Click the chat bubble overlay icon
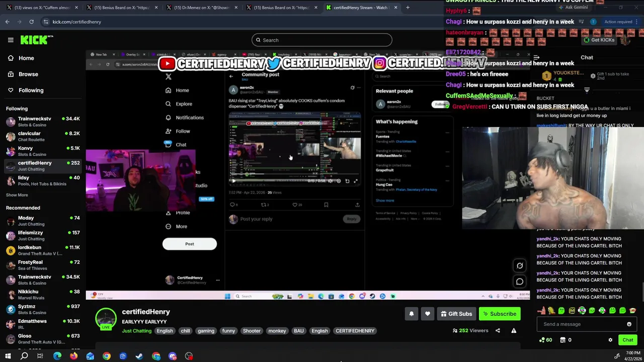This screenshot has width=644, height=362. [x=520, y=282]
